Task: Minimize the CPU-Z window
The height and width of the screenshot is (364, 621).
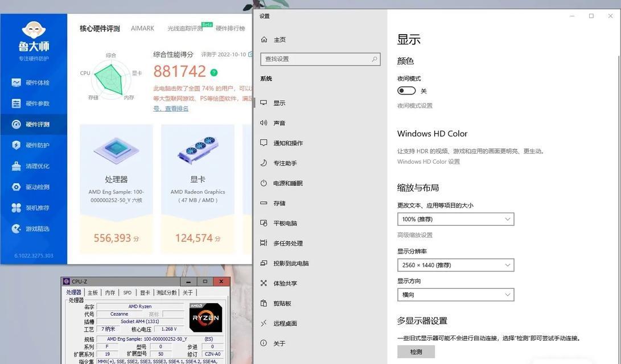Action: [188, 282]
